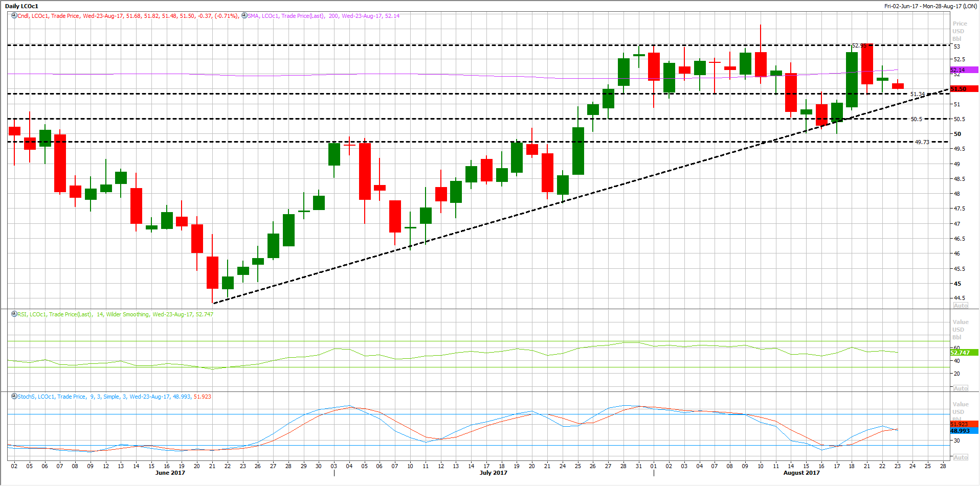Click the 50 tick on the price axis
980x486 pixels.
(x=957, y=134)
